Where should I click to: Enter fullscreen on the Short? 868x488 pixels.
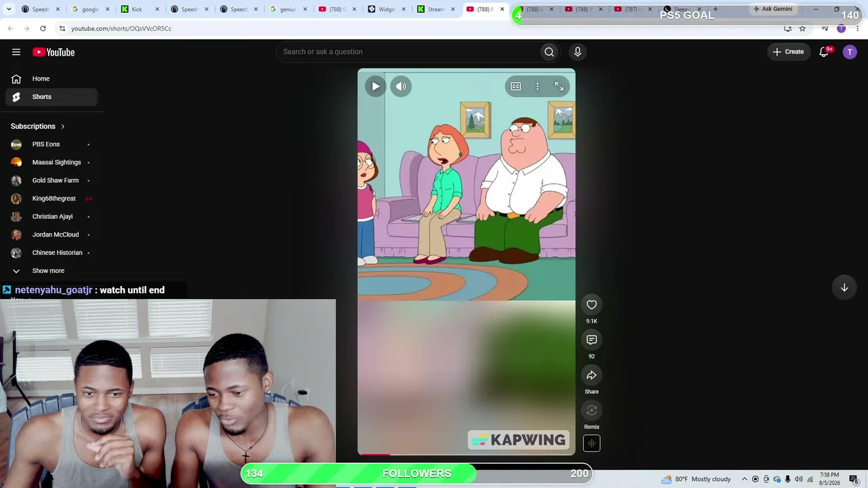click(x=559, y=86)
